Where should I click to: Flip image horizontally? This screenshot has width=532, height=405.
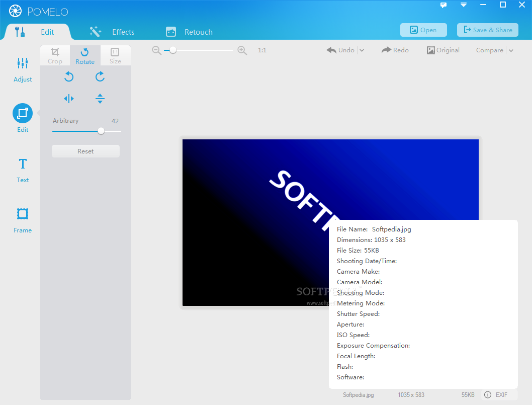(69, 99)
